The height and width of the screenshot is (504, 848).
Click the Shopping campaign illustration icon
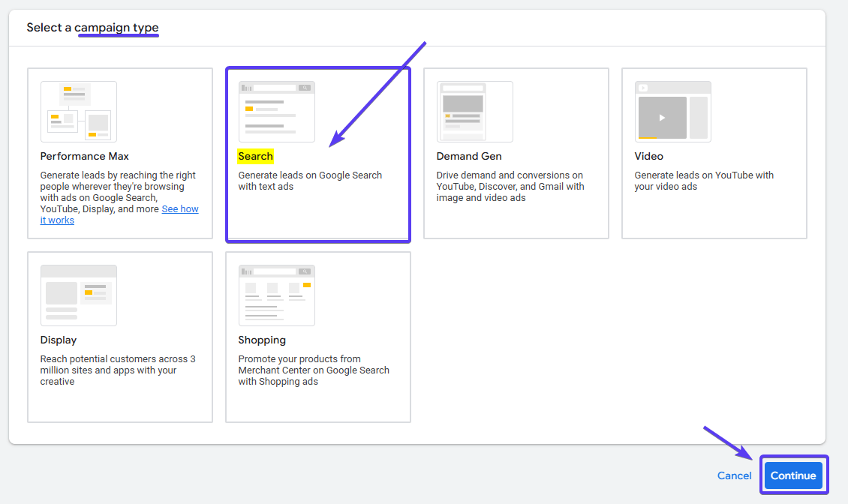coord(276,295)
